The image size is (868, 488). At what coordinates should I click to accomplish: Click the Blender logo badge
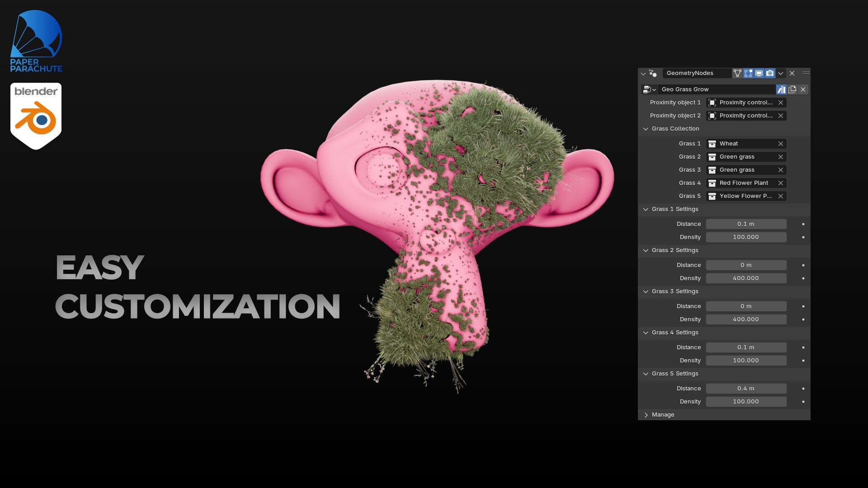[x=36, y=116]
